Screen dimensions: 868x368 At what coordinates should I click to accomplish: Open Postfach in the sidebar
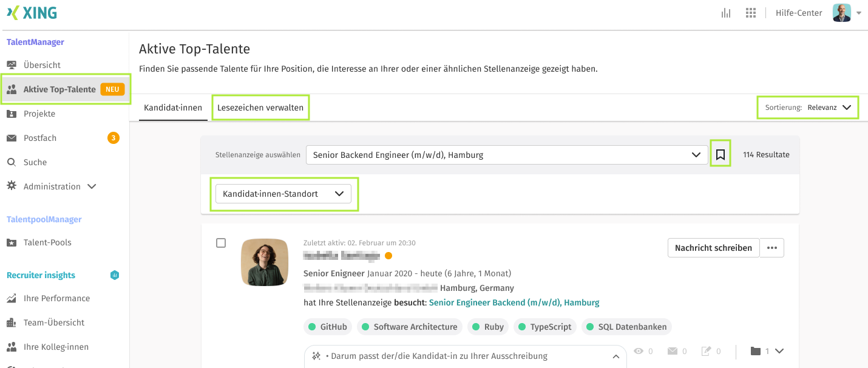40,138
